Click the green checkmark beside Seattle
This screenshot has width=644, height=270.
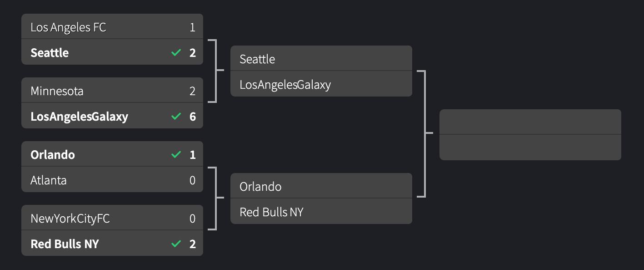[176, 52]
